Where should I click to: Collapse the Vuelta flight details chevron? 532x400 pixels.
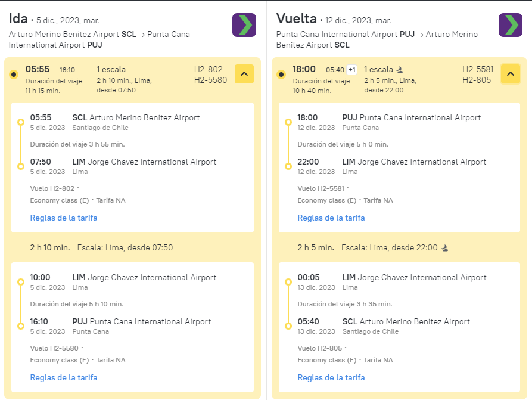point(511,74)
